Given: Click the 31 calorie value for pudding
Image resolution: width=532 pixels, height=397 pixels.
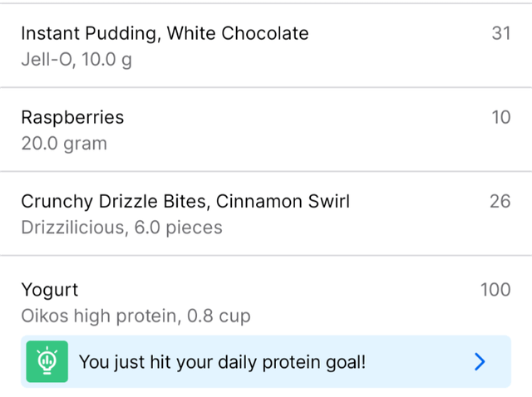Looking at the screenshot, I should [x=500, y=34].
